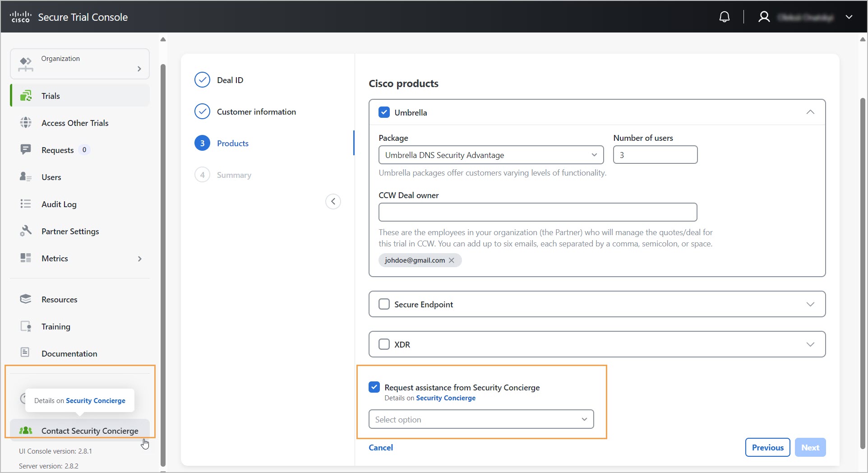Uncheck Request assistance from Security Concierge
Viewport: 868px width, 473px height.
click(374, 387)
